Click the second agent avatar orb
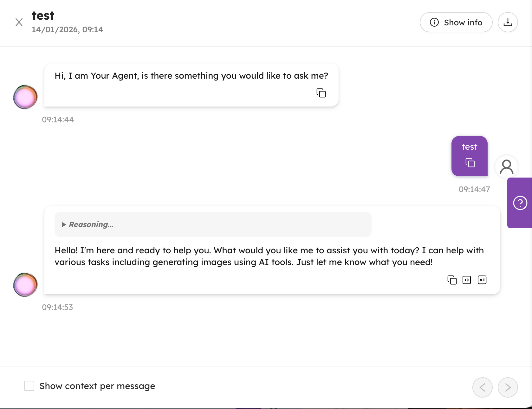This screenshot has width=532, height=409. (25, 285)
